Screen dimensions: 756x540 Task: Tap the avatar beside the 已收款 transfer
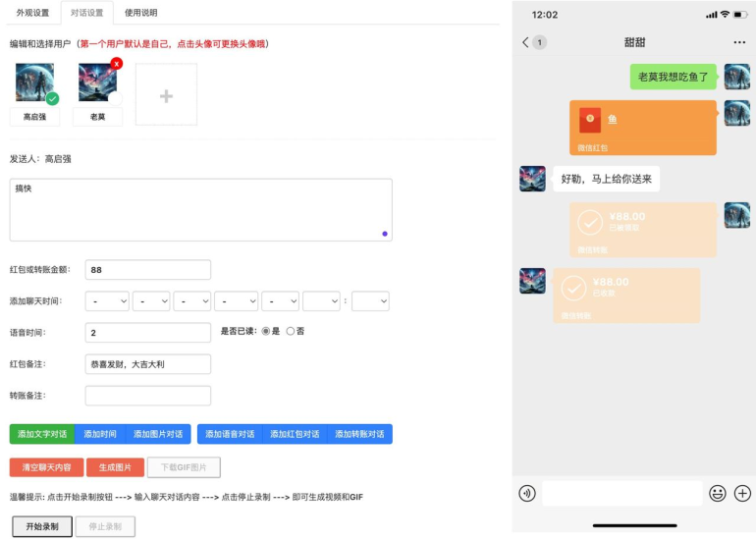click(532, 281)
